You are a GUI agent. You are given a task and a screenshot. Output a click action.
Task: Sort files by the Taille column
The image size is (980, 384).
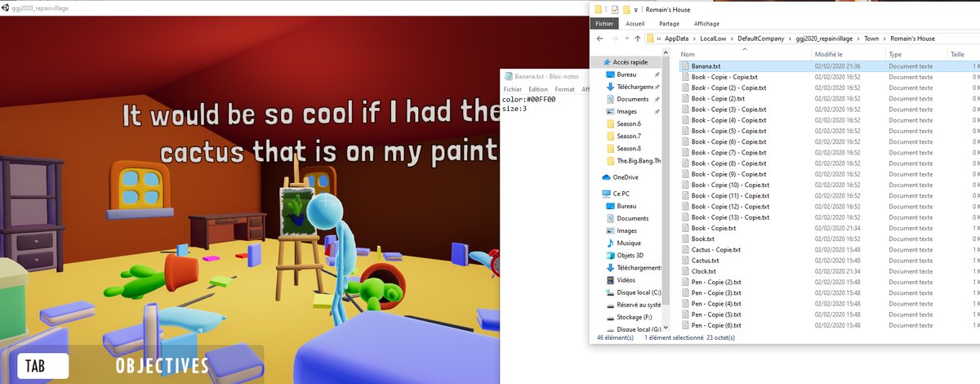957,54
